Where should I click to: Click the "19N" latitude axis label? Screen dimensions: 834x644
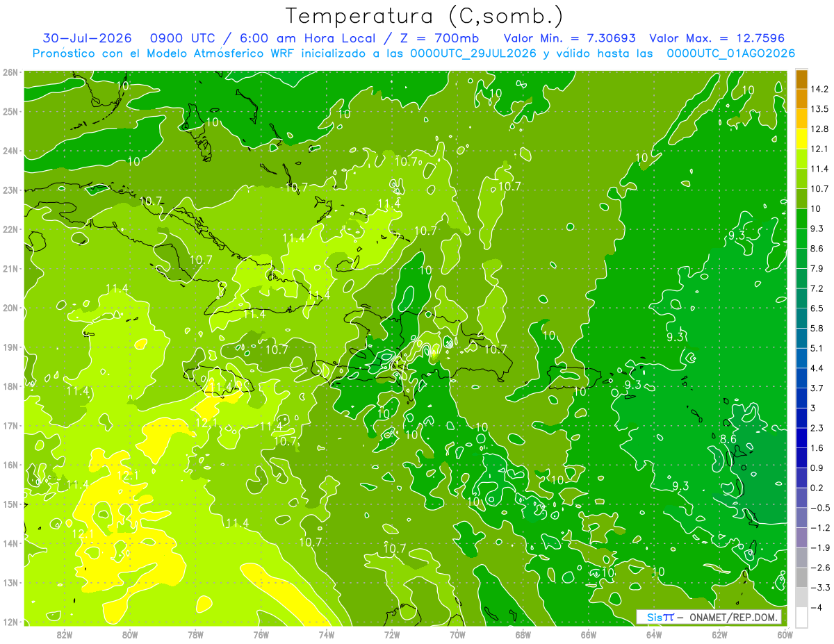pyautogui.click(x=10, y=347)
